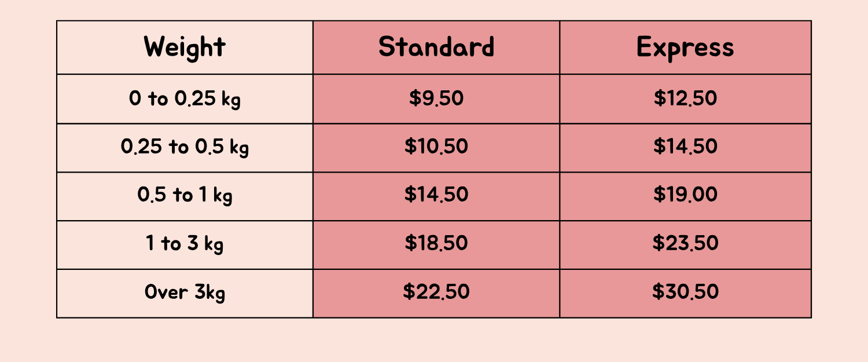
Task: Click the $10.50 standard price cell
Action: coord(436,148)
